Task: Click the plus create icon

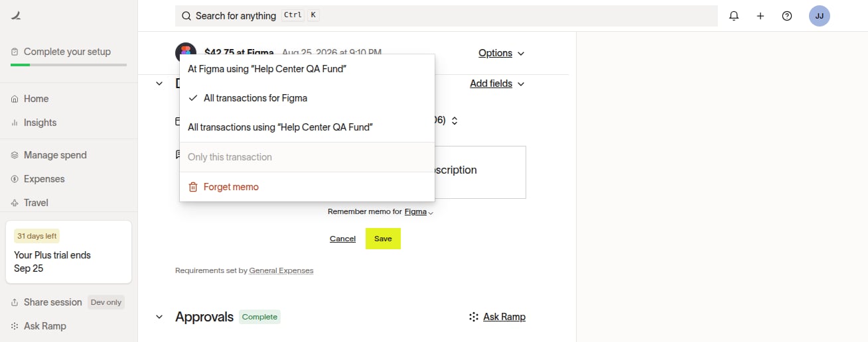Action: [760, 16]
